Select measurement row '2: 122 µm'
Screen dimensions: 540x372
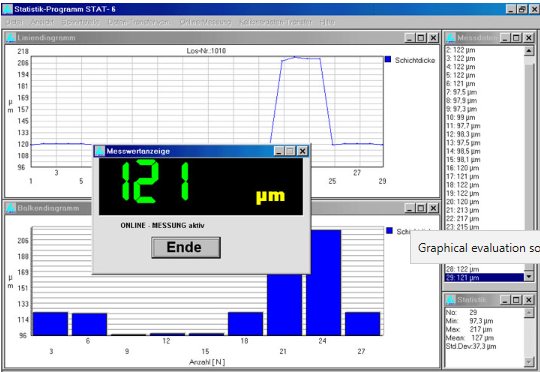[485, 50]
